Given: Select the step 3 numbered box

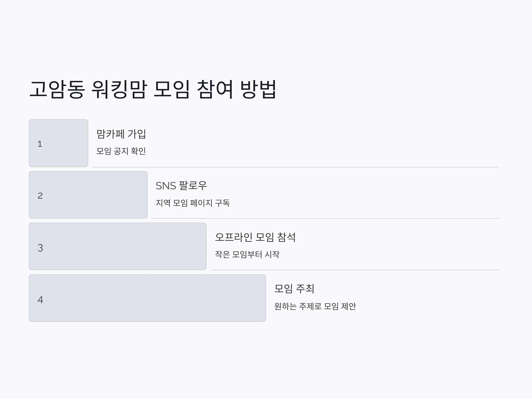Looking at the screenshot, I should (x=118, y=246).
